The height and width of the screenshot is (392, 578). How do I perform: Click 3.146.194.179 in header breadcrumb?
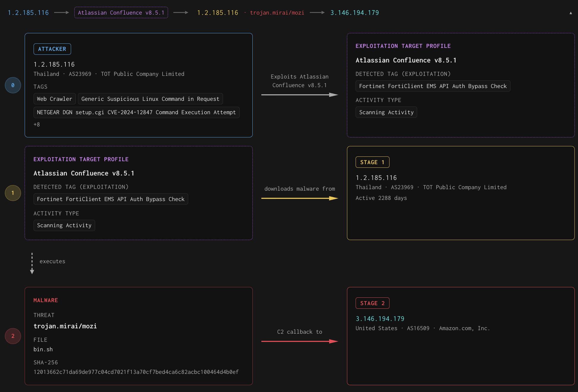pyautogui.click(x=355, y=12)
